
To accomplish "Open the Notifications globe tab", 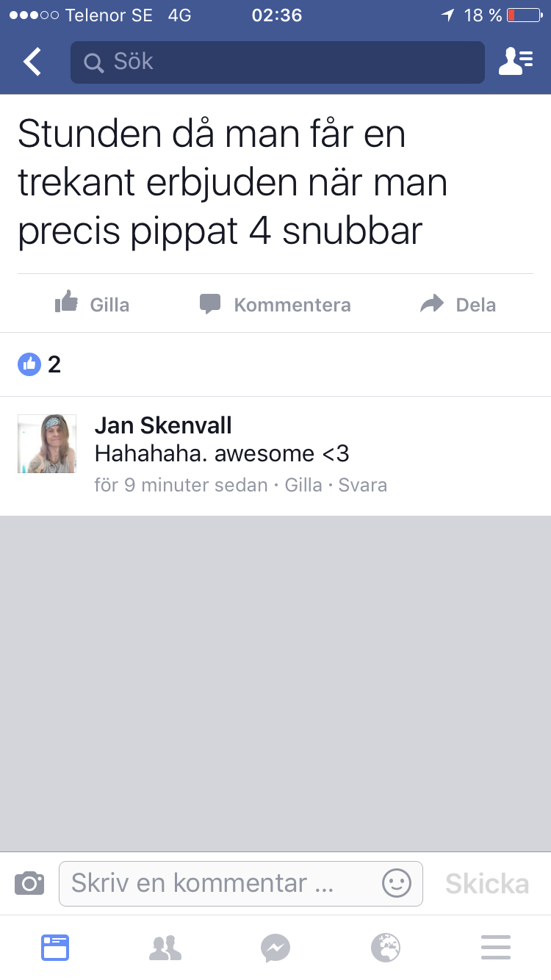I will click(386, 948).
